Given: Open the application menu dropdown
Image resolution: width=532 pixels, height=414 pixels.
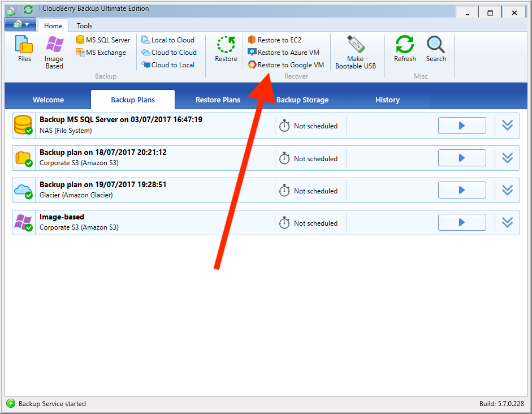Looking at the screenshot, I should 20,24.
